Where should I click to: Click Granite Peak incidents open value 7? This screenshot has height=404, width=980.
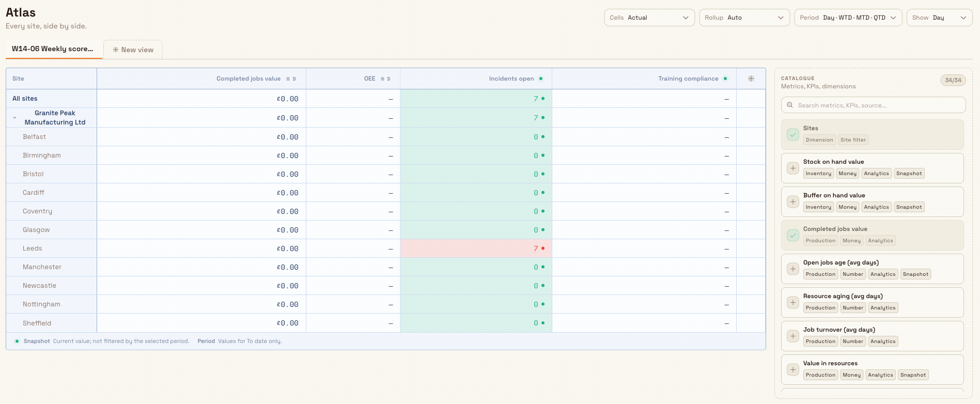(x=536, y=118)
